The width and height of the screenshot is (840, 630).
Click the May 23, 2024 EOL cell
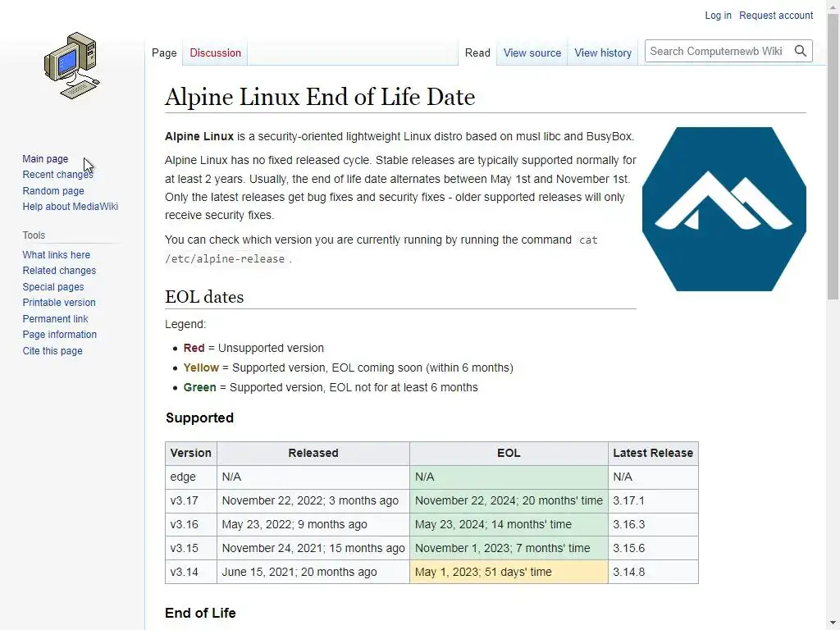click(509, 524)
